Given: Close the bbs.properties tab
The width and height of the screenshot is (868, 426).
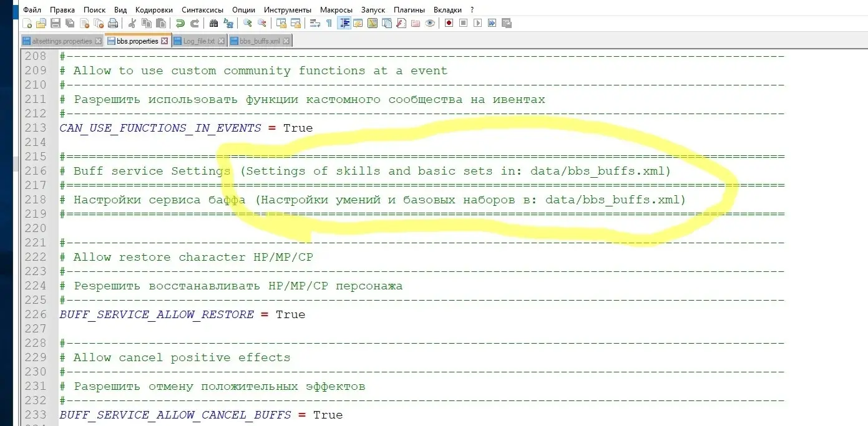Looking at the screenshot, I should [x=165, y=41].
